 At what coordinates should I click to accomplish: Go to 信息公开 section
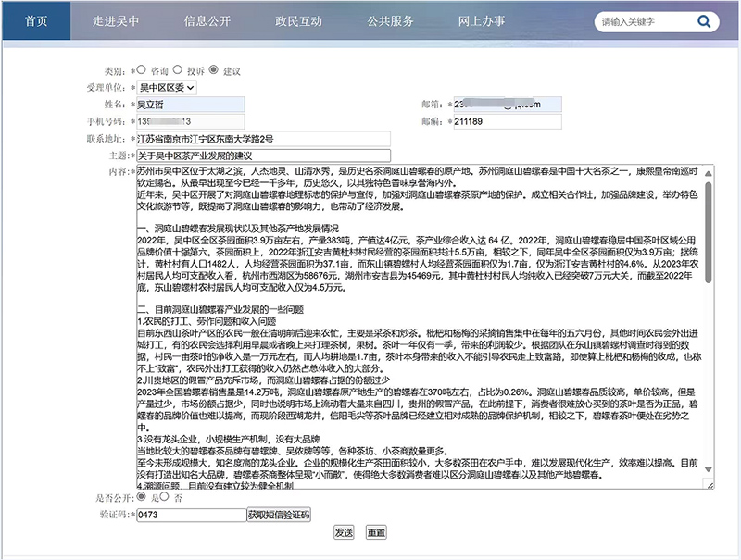click(207, 20)
